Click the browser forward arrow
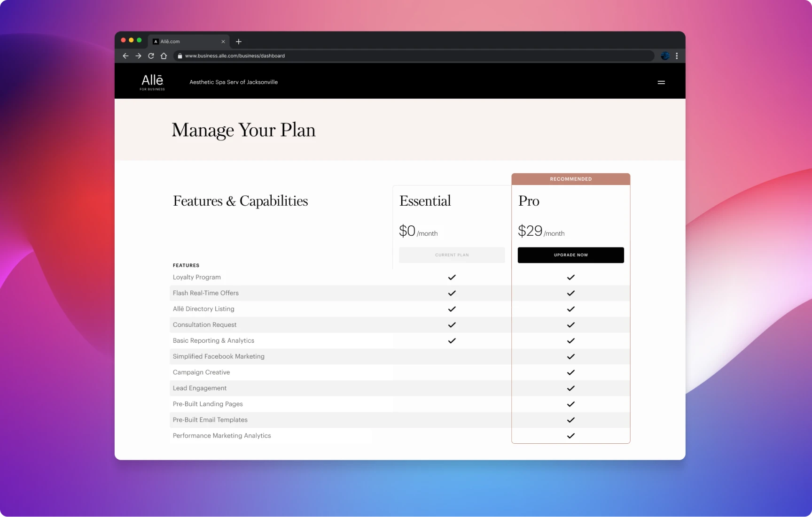 (x=138, y=56)
